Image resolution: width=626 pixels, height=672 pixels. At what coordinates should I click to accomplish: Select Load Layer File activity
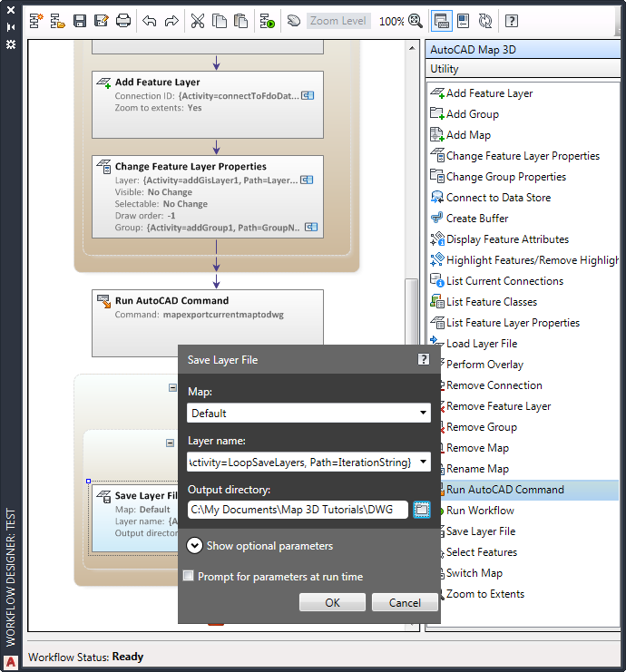[x=482, y=344]
